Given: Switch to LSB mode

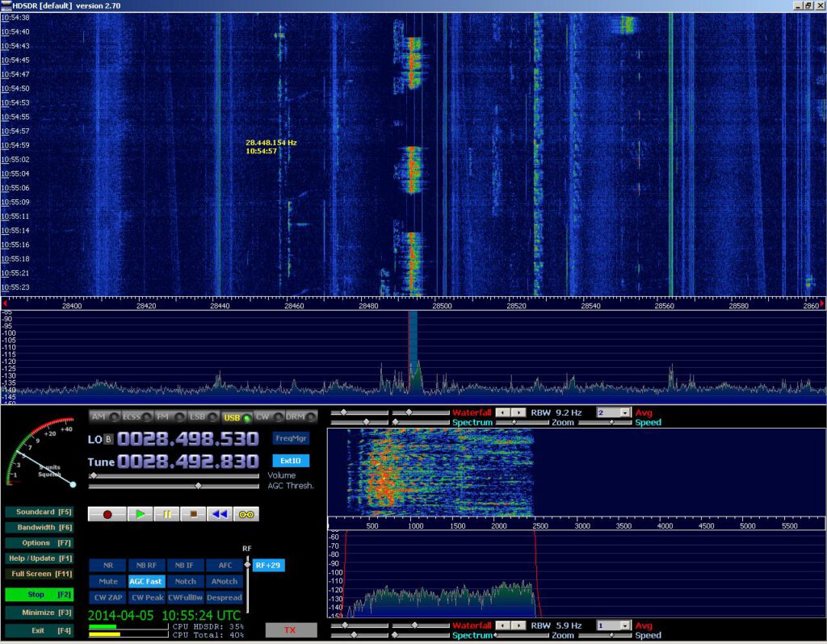Looking at the screenshot, I should click(200, 416).
